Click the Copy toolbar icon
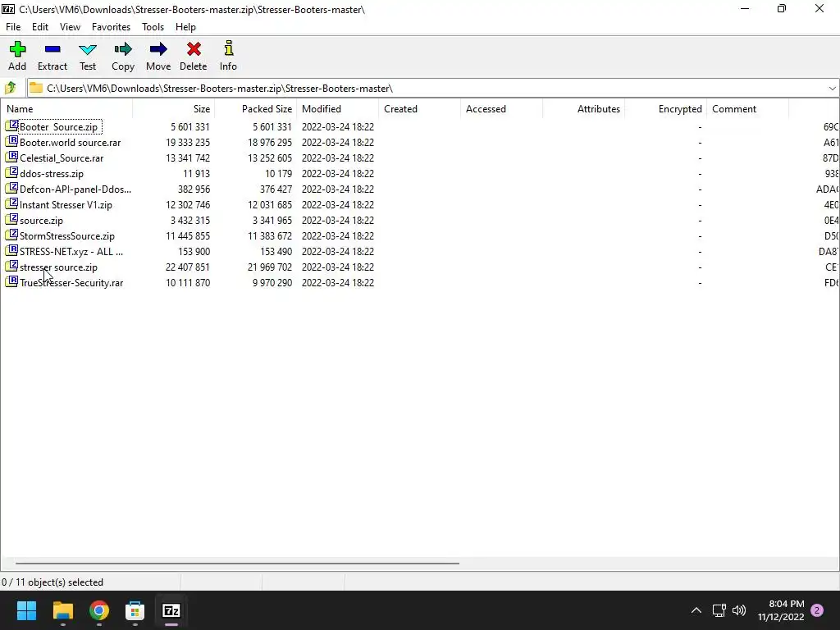The image size is (840, 630). (123, 50)
